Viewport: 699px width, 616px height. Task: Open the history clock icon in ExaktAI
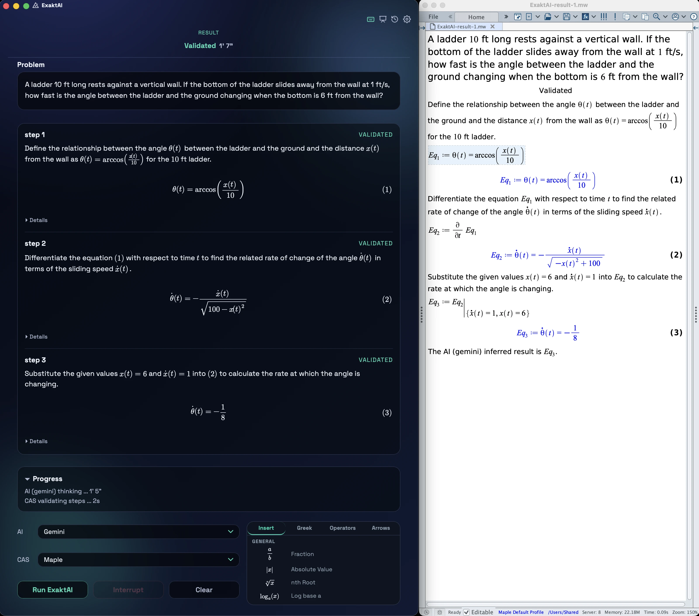click(x=395, y=19)
